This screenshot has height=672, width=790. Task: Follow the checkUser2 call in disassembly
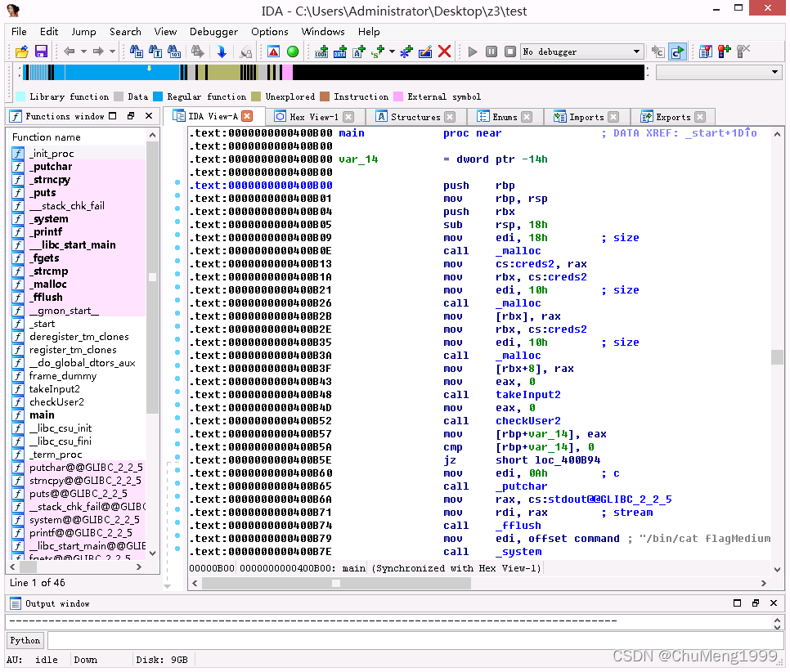point(528,421)
